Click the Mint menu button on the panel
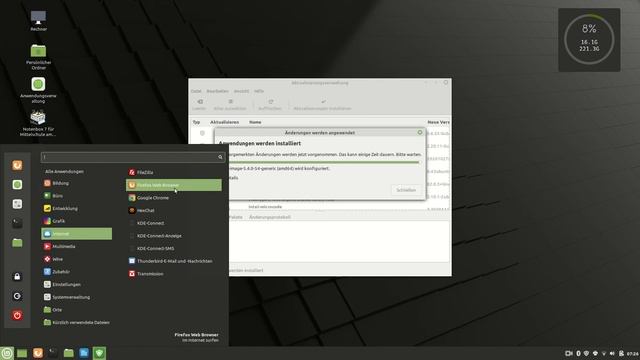Viewport: 640px width, 360px height. coord(7,353)
